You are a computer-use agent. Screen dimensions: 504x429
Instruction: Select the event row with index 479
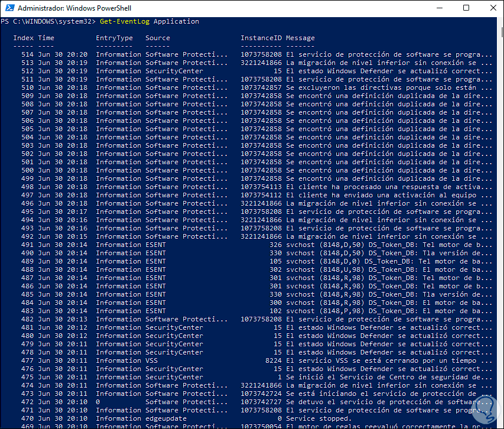(x=256, y=344)
